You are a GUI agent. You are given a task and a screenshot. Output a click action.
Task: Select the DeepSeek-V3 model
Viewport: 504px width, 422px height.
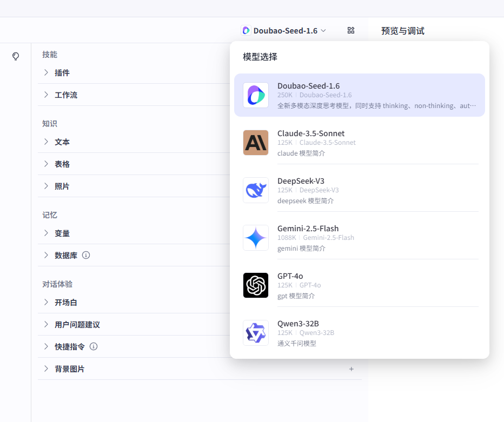(x=360, y=190)
